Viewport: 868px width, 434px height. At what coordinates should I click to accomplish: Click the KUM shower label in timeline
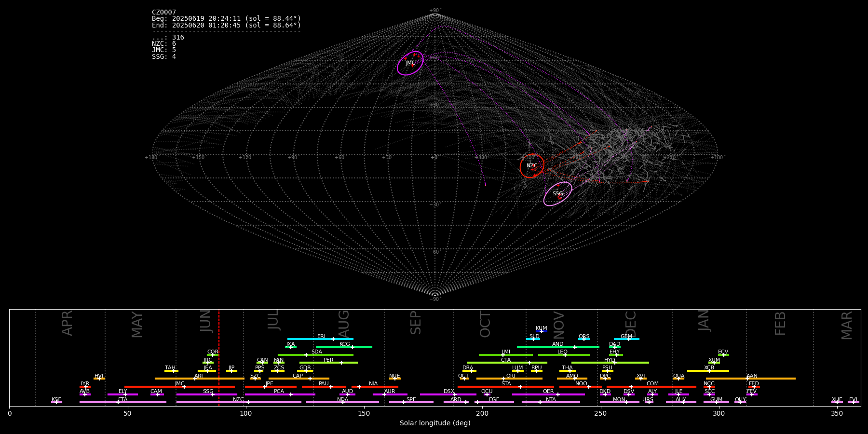(x=542, y=328)
